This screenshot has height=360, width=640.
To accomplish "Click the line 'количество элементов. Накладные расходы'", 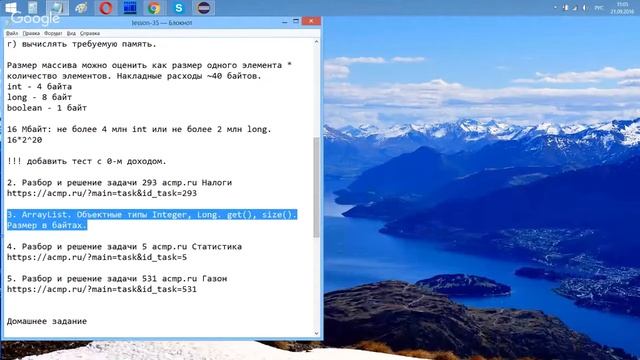I will click(x=134, y=76).
